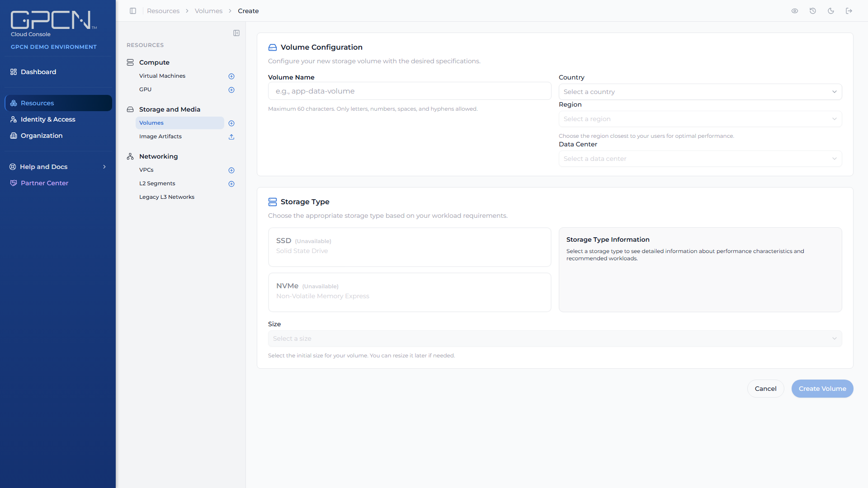Open the Data Center dropdown
Viewport: 868px width, 488px height.
coord(700,159)
